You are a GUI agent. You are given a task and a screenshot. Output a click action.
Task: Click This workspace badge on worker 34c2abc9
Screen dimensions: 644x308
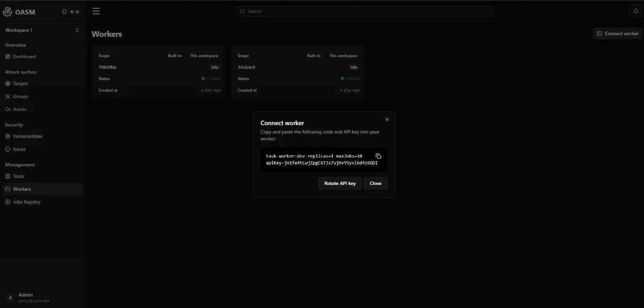point(343,56)
